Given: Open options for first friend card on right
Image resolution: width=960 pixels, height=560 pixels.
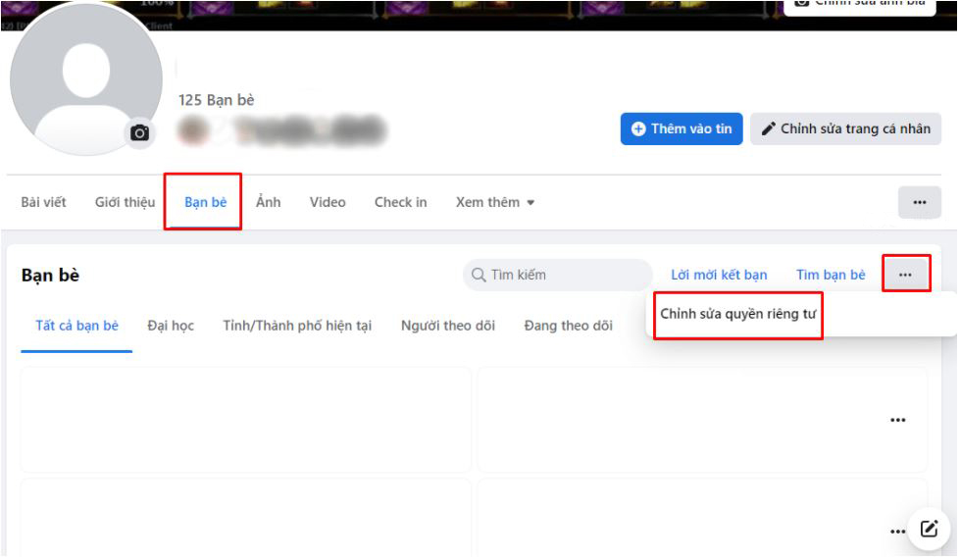Looking at the screenshot, I should coord(897,420).
